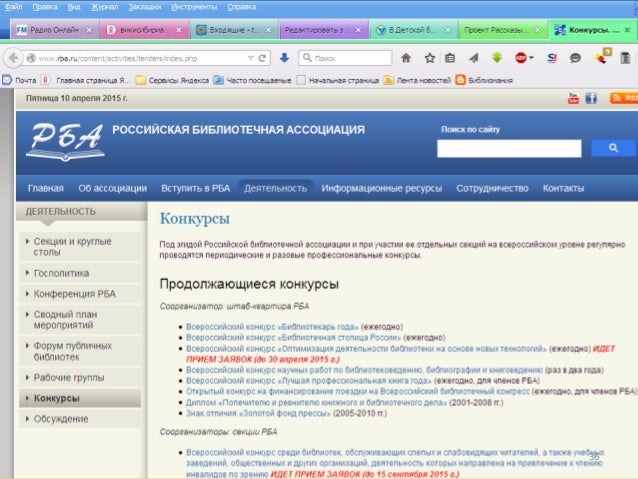Viewport: 638px width, 479px height.
Task: Open the red ABP adblock icon
Action: coord(521,58)
